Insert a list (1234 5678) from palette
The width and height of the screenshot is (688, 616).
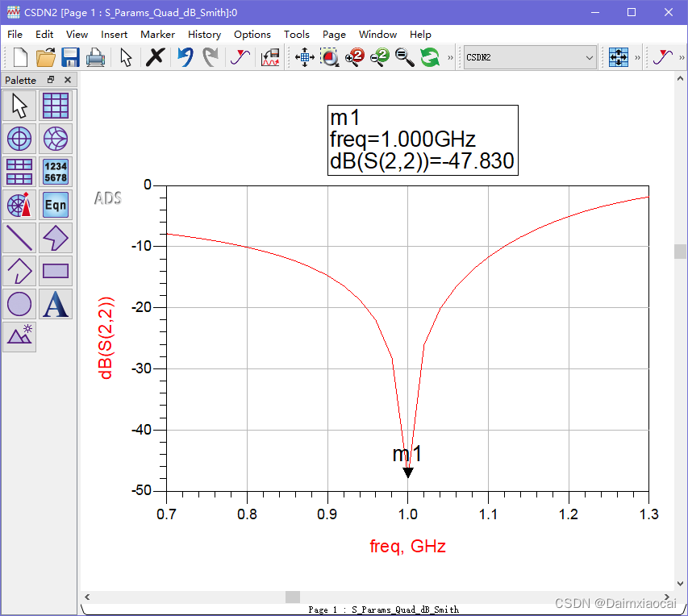point(56,172)
